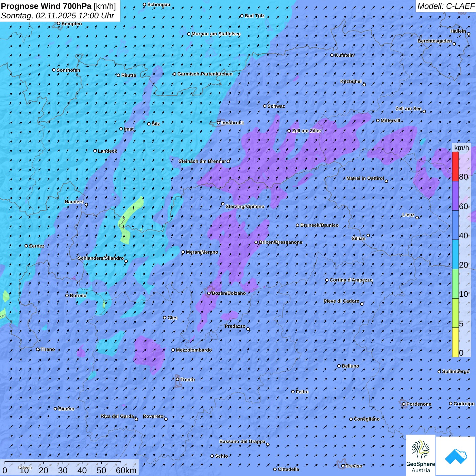This screenshot has width=476, height=476.
Task: Select the purple 60 km/h legend color
Action: pyautogui.click(x=455, y=196)
